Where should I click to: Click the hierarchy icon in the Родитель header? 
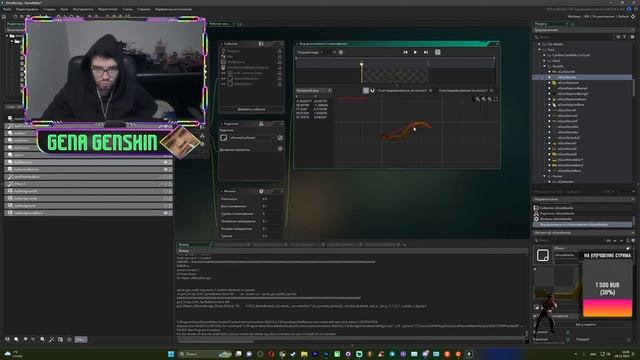click(x=261, y=124)
